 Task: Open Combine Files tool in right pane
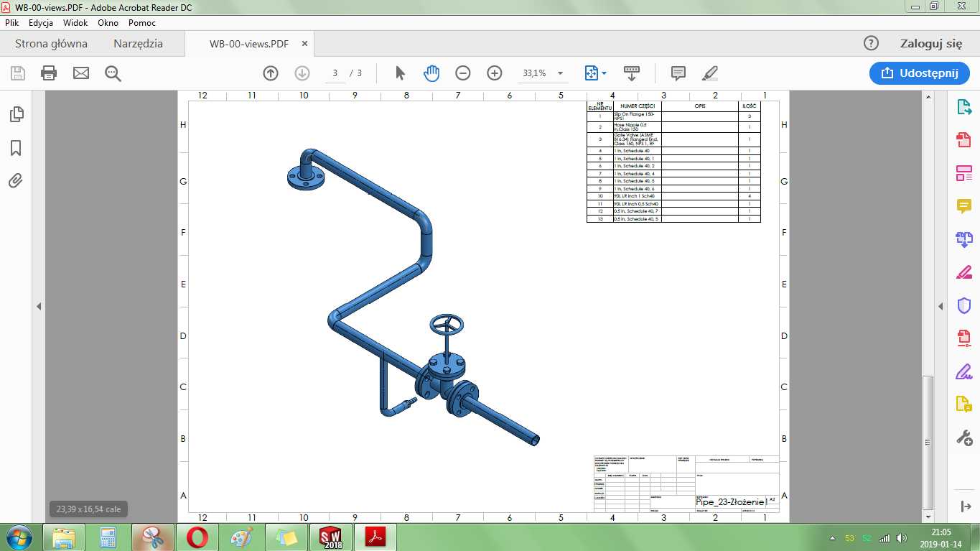pos(963,239)
